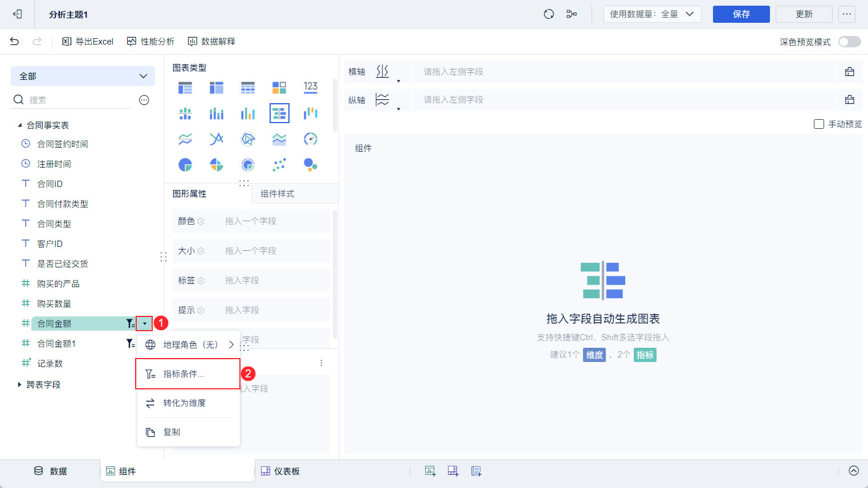This screenshot has width=868, height=488.
Task: Click the third add-text icon in bottom bar
Action: tap(476, 471)
